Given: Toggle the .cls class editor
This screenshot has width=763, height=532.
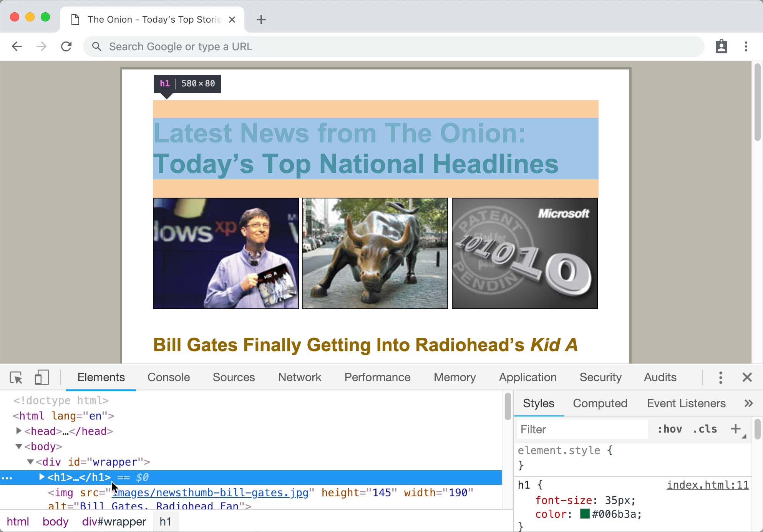Looking at the screenshot, I should [x=705, y=429].
